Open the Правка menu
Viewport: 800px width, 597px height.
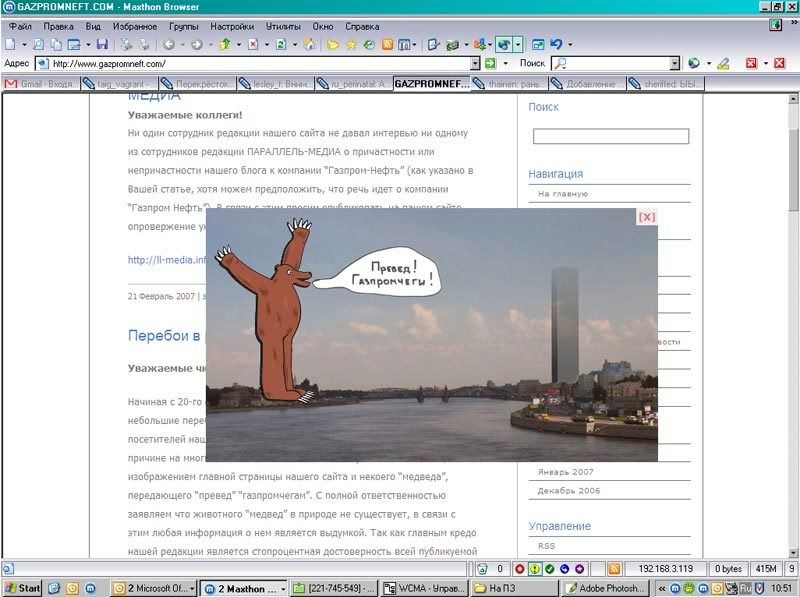(x=58, y=26)
